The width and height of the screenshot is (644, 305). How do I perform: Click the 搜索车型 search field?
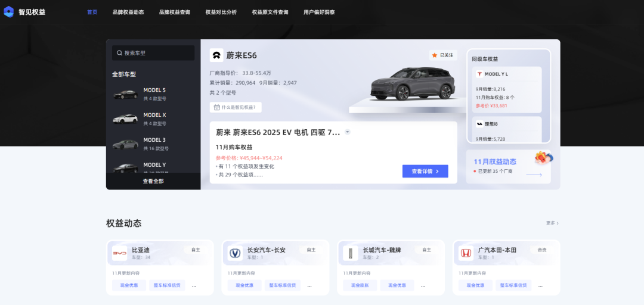pyautogui.click(x=153, y=53)
